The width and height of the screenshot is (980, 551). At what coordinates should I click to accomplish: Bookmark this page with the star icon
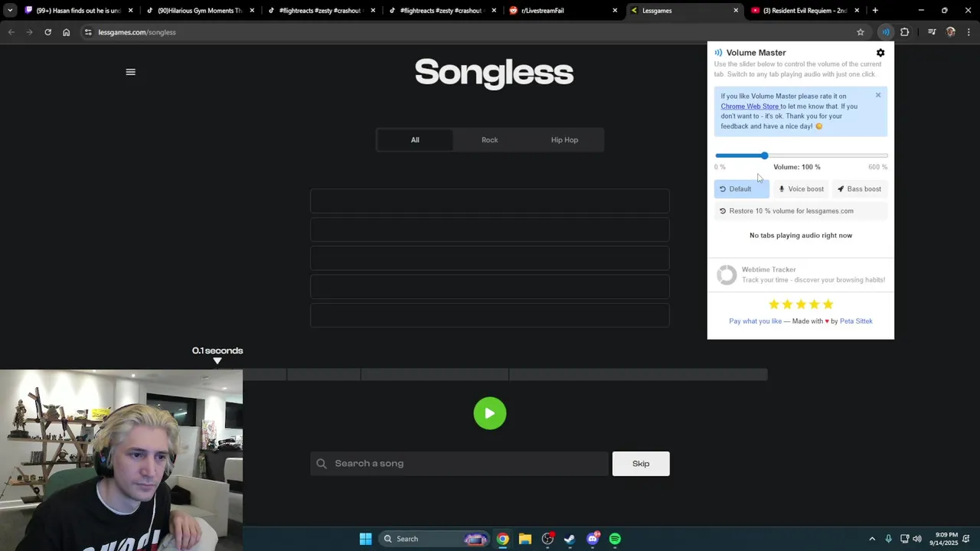(x=861, y=32)
